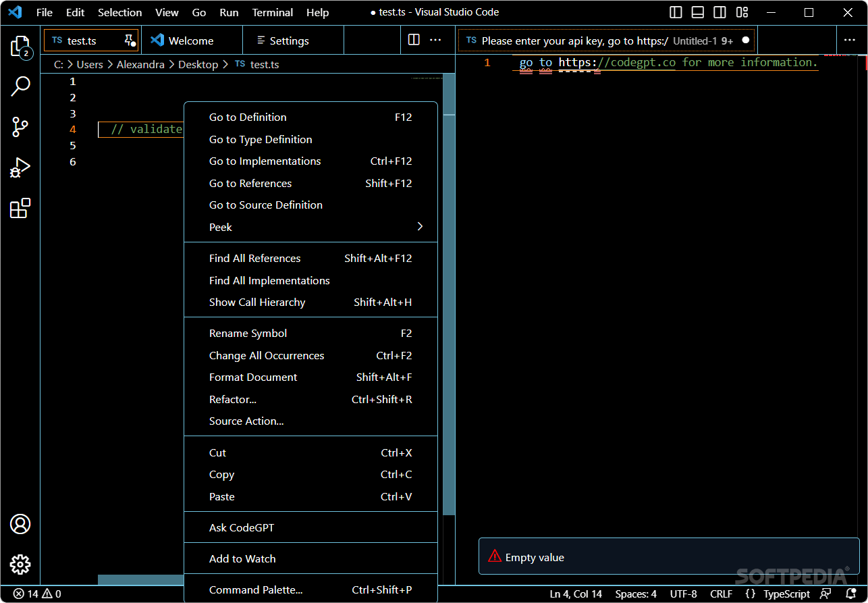Click the split editor icon beside the Settings tab
This screenshot has height=603, width=868.
[414, 40]
